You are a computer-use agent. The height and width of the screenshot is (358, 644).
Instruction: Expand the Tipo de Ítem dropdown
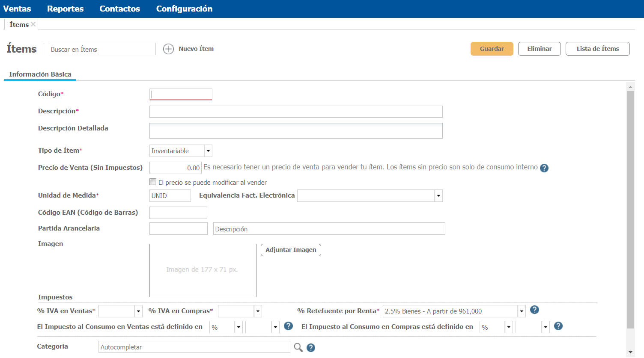208,151
